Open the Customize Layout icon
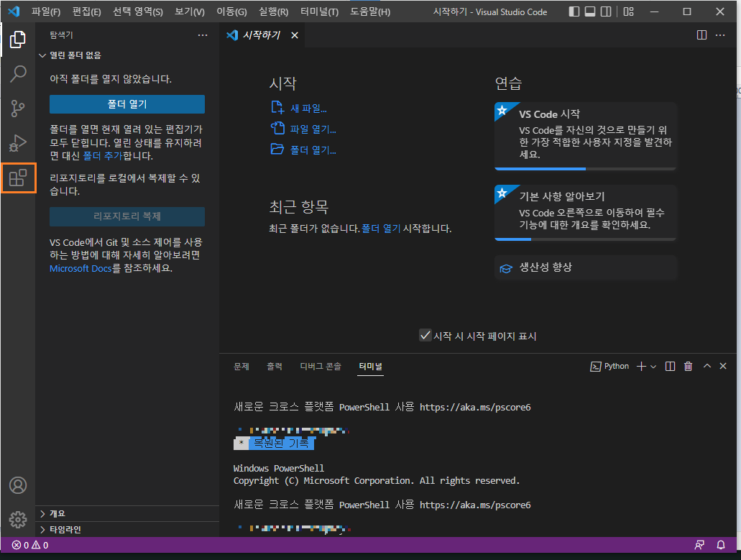Image resolution: width=741 pixels, height=560 pixels. pyautogui.click(x=629, y=12)
